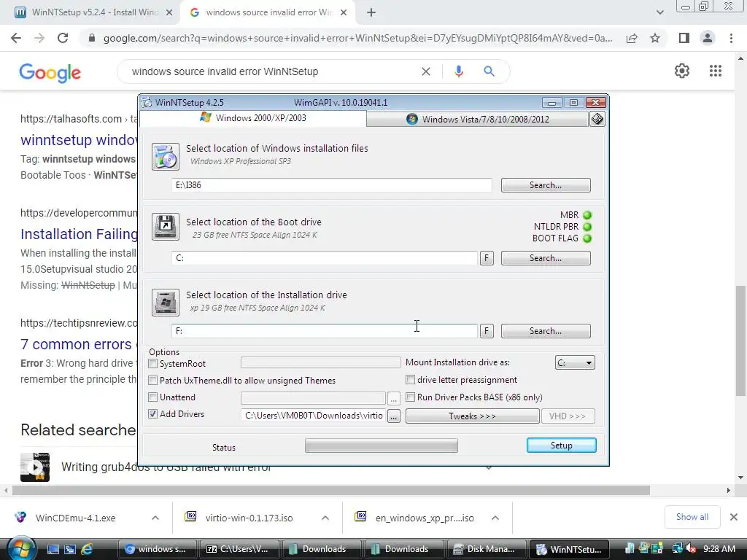
Task: Open the Google apps grid
Action: click(715, 71)
